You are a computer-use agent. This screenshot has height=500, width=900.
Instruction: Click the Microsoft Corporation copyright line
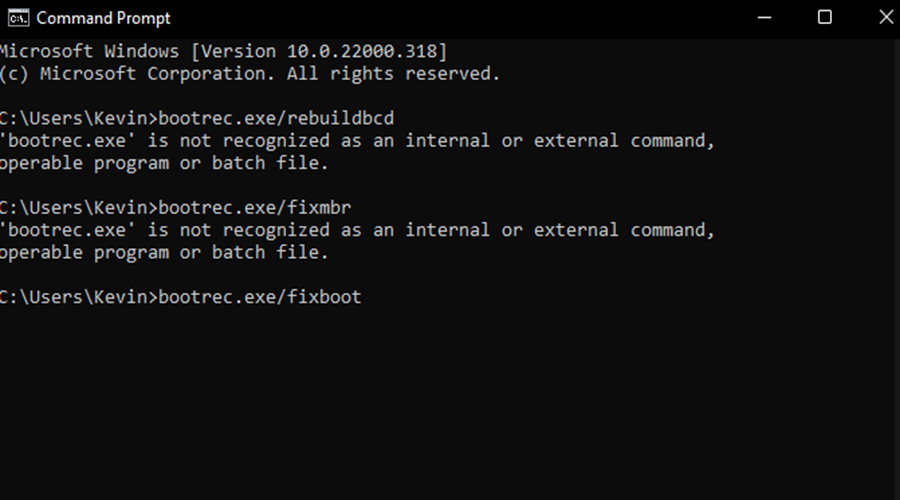tap(250, 74)
